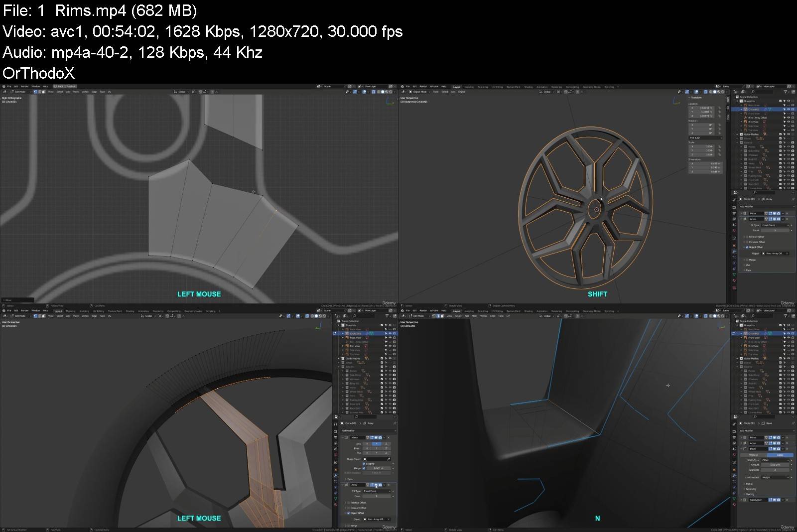797x532 pixels.
Task: Open Object Data green triangle tab, top-right frame
Action: point(734,274)
